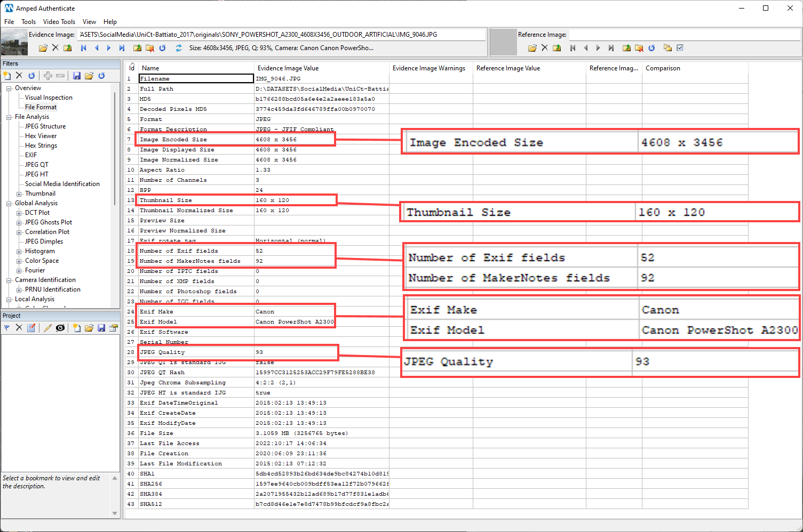Toggle bookmark visibility with the eye icon

[60, 328]
